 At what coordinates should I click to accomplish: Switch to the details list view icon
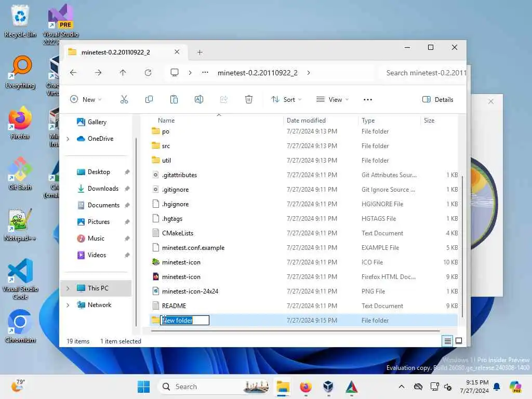click(x=447, y=341)
